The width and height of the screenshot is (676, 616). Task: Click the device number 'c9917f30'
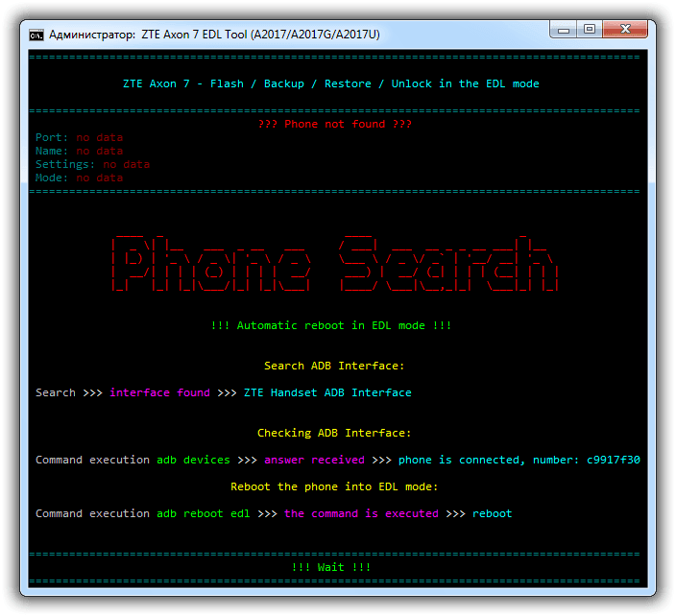click(x=613, y=460)
